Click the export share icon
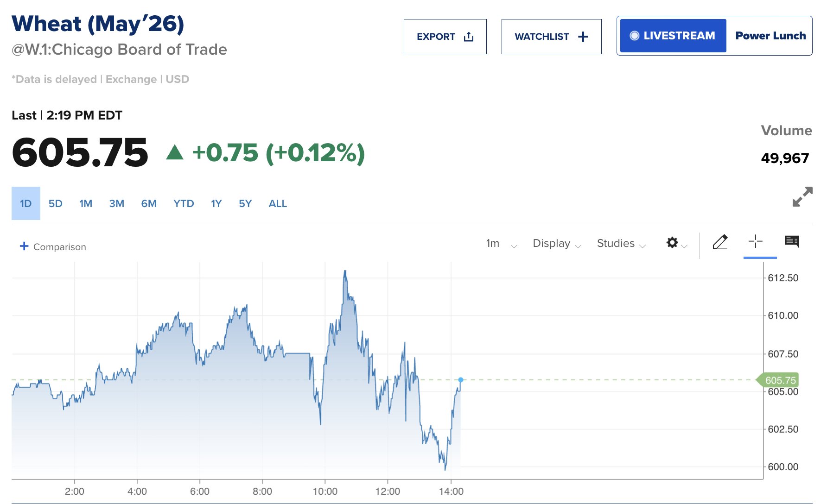The width and height of the screenshot is (827, 504). [x=469, y=37]
